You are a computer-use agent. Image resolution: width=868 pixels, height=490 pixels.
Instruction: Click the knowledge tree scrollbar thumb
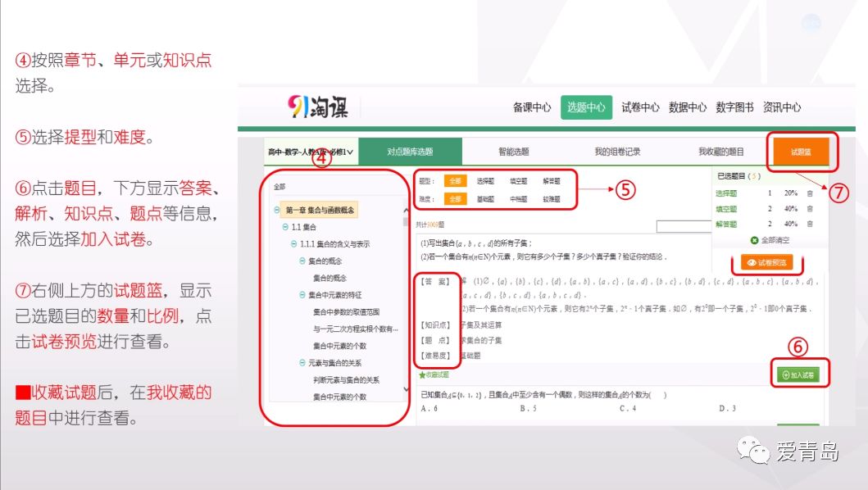point(406,221)
